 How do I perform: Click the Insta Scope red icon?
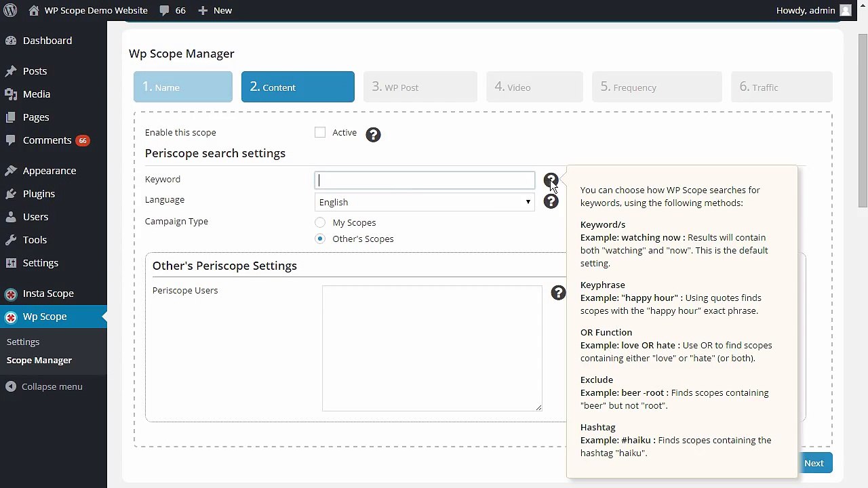pyautogui.click(x=11, y=294)
